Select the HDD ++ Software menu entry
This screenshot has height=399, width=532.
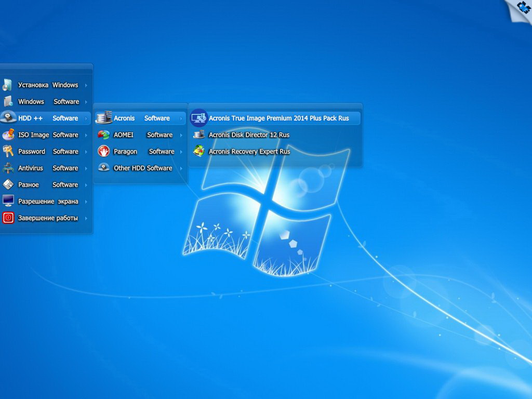pyautogui.click(x=46, y=118)
